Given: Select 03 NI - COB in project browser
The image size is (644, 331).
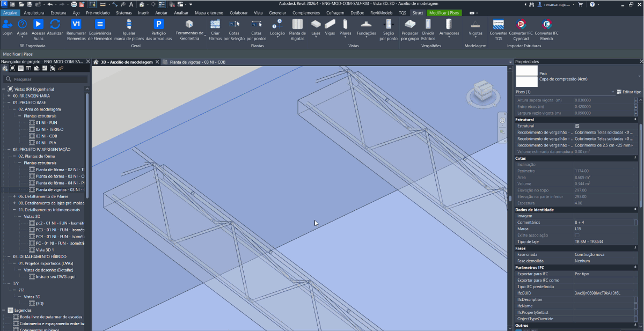Looking at the screenshot, I should click(x=46, y=136).
